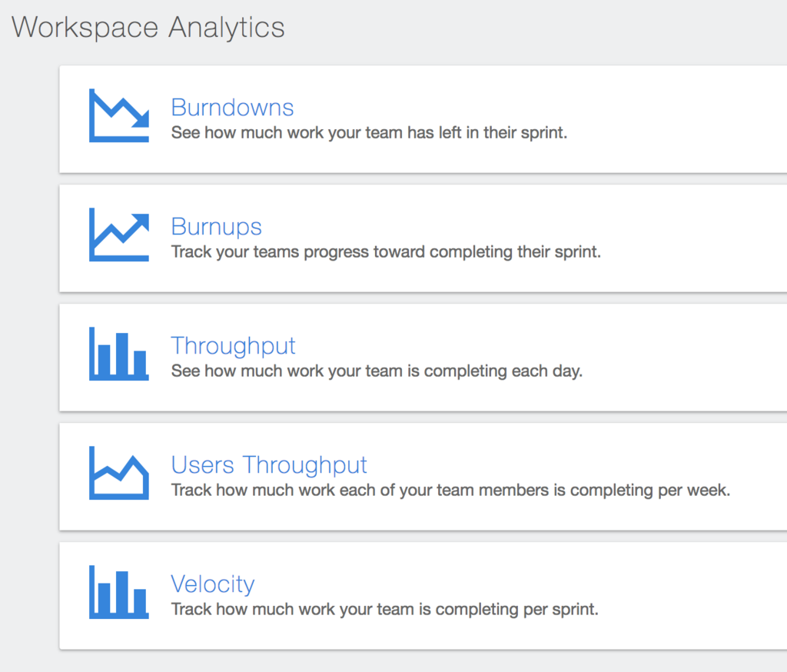Open the Burndowns report link
Screen dimensions: 787x672
(232, 108)
